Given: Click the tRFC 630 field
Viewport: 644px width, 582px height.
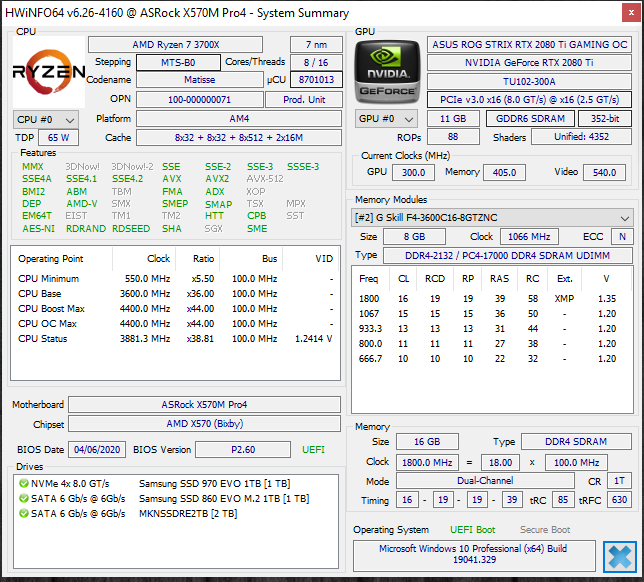Looking at the screenshot, I should click(619, 500).
